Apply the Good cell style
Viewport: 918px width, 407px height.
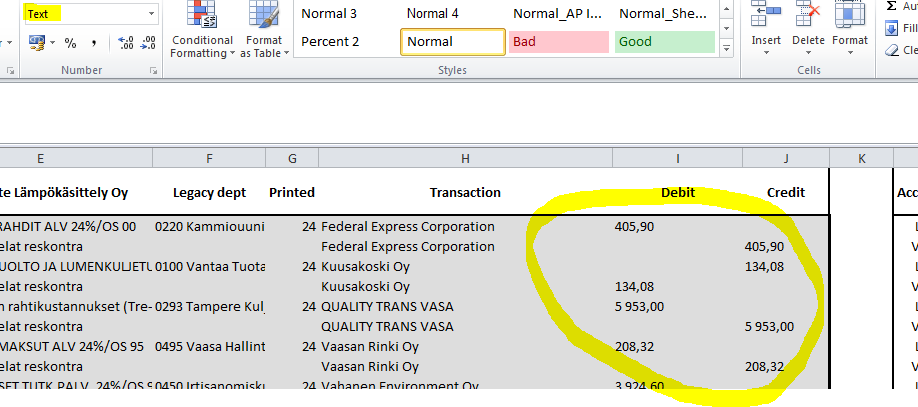pyautogui.click(x=665, y=42)
